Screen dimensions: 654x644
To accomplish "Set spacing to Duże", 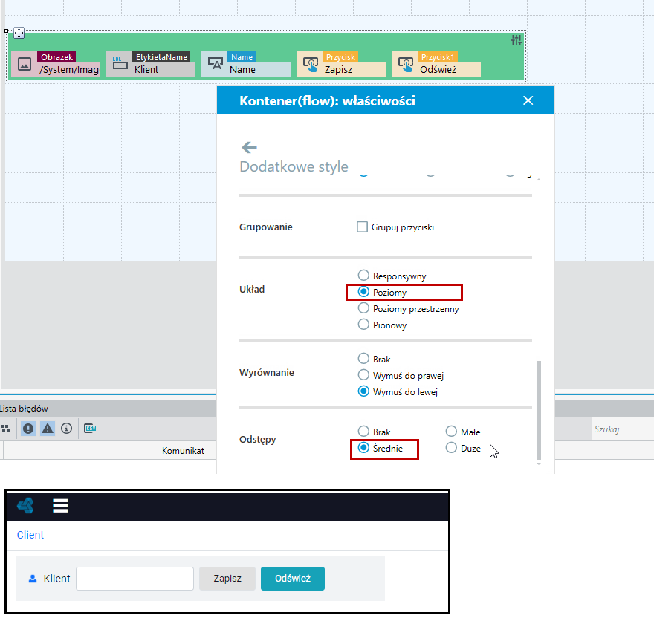I will coord(451,448).
